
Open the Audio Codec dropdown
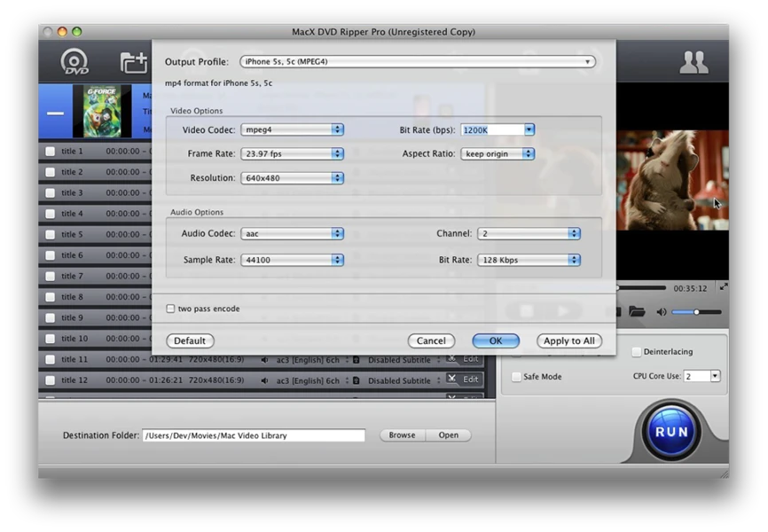coord(292,234)
